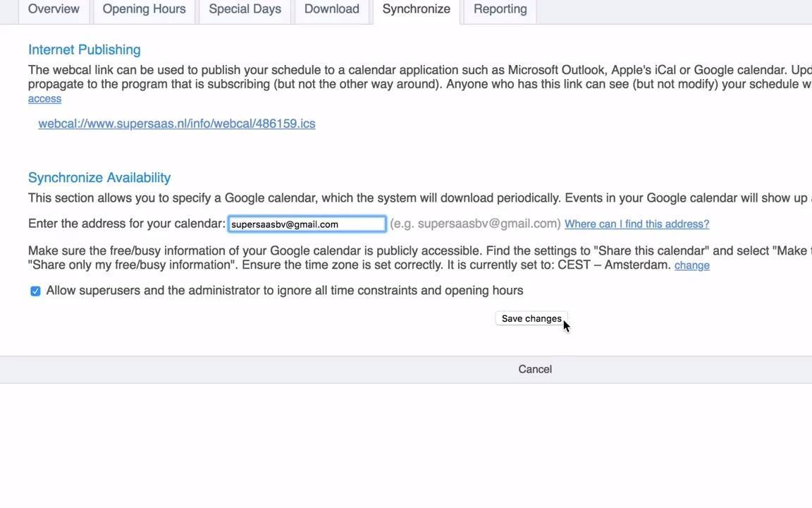
Task: Click 'change' next to the time zone
Action: coord(692,265)
